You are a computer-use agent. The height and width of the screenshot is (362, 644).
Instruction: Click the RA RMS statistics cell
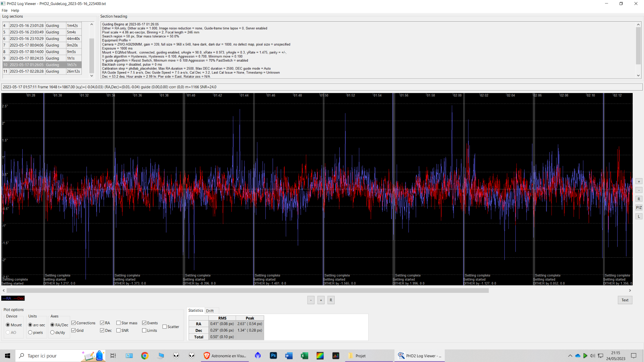pyautogui.click(x=222, y=324)
